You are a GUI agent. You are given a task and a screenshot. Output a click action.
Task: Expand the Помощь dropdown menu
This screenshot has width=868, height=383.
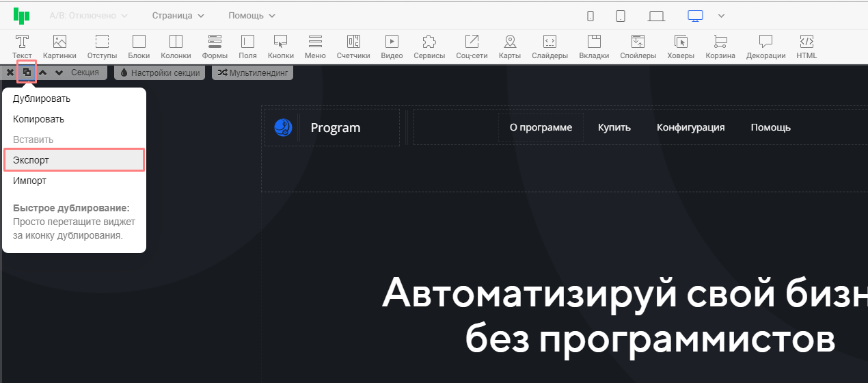coord(252,16)
